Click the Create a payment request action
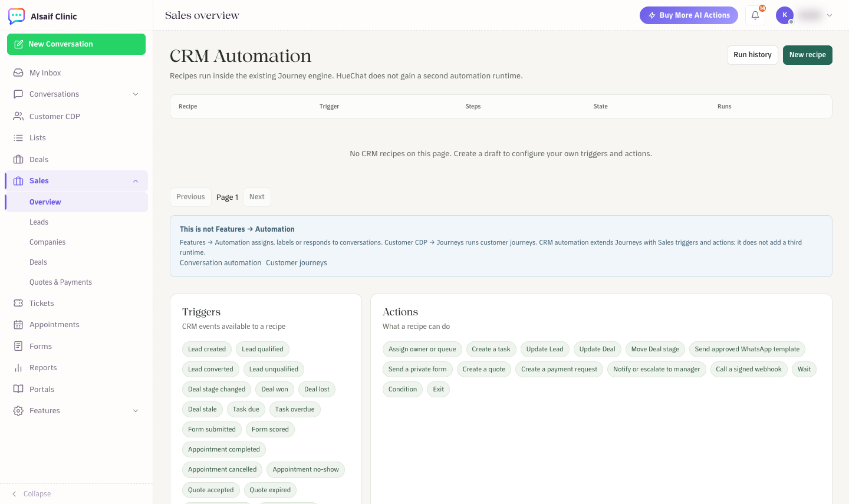The width and height of the screenshot is (849, 504). coord(559,369)
